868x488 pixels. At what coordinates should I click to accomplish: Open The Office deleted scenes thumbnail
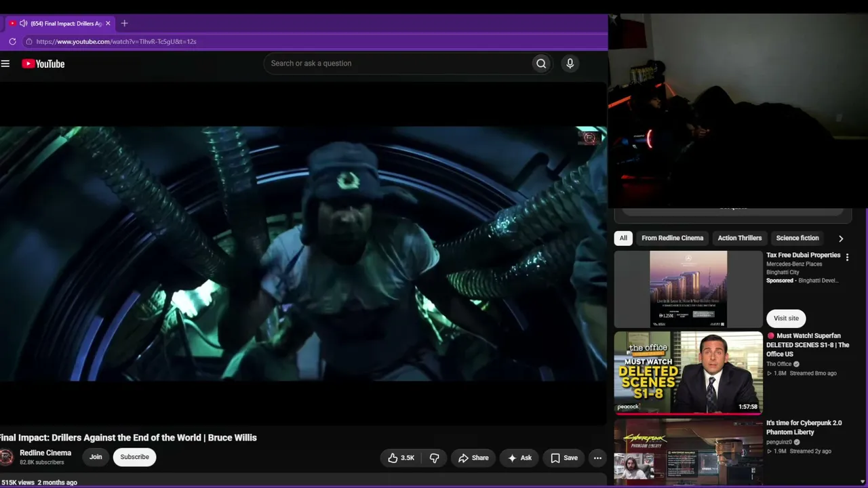tap(688, 372)
